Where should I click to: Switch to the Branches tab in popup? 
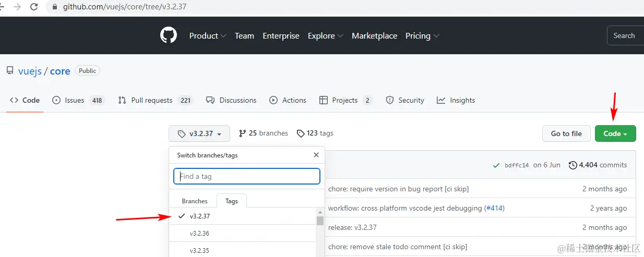point(195,201)
